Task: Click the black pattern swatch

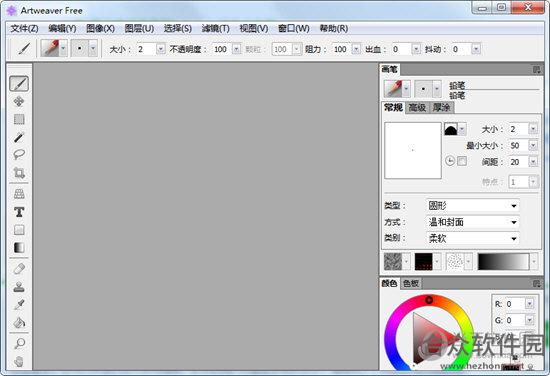Action: [x=423, y=262]
